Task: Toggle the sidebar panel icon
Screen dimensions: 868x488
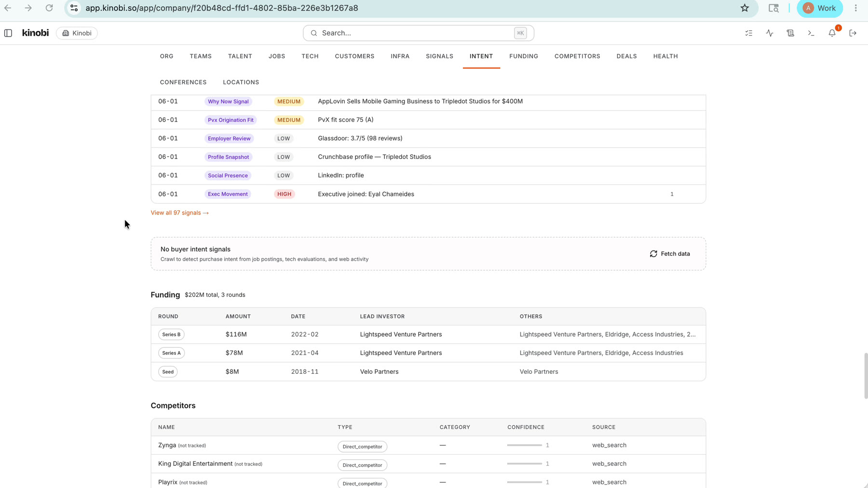Action: click(x=8, y=33)
